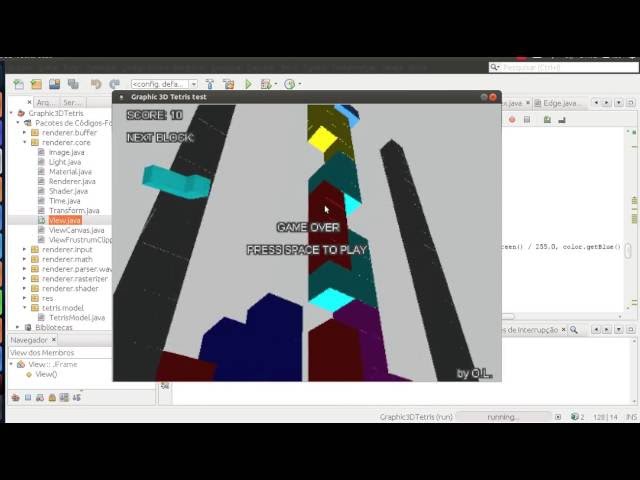Click the View dos Membros combo box
Viewport: 640px width, 480px height.
[x=60, y=353]
